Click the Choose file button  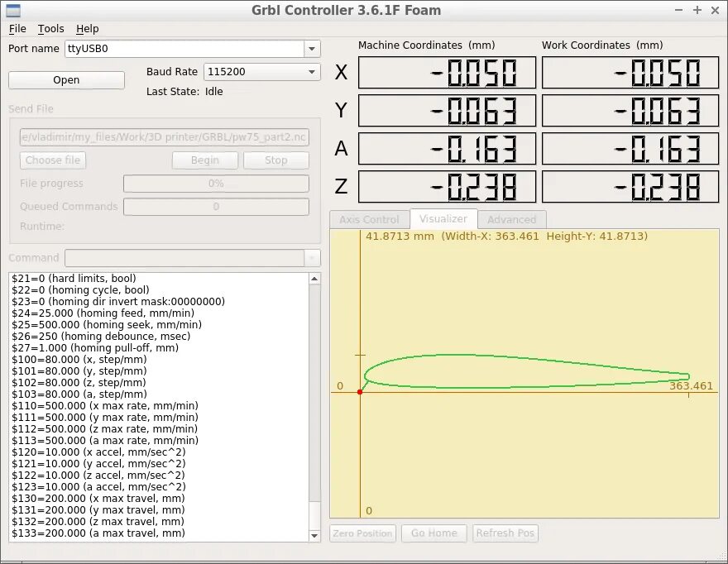[x=53, y=160]
